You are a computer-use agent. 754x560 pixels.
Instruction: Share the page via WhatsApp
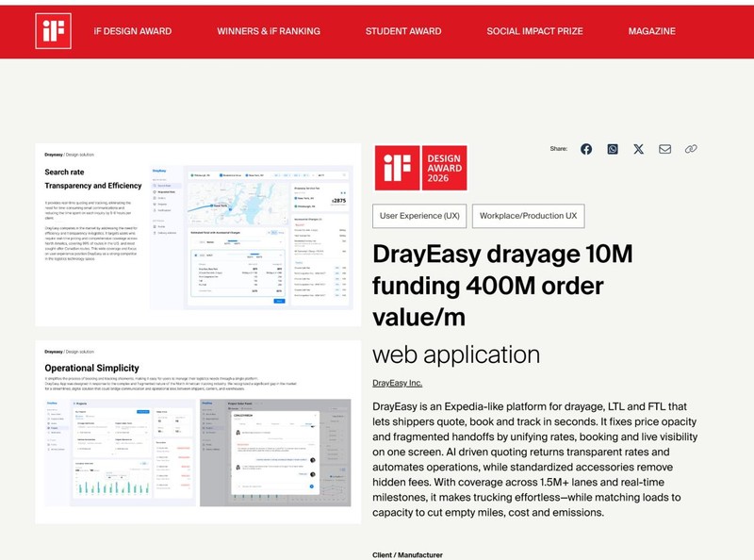613,149
